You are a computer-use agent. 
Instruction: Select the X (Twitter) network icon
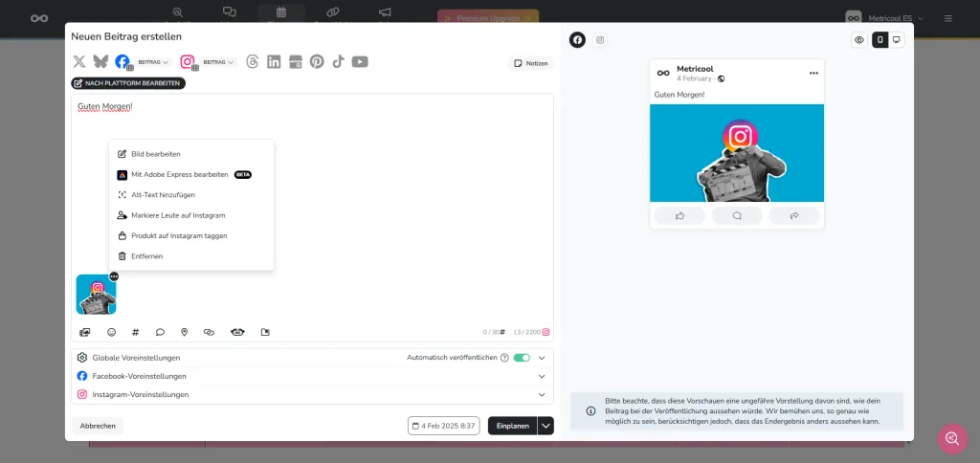pos(79,61)
